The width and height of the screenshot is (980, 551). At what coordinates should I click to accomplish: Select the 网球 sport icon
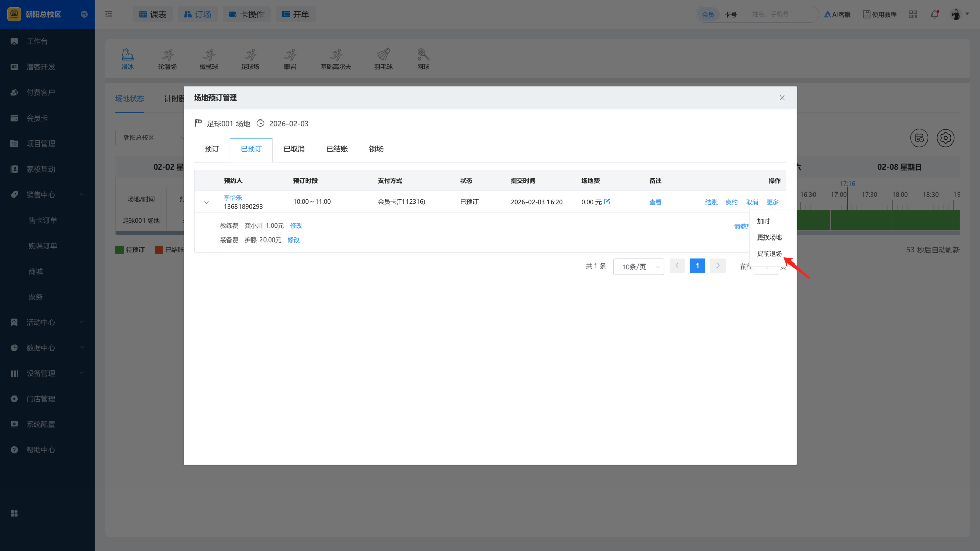[423, 59]
